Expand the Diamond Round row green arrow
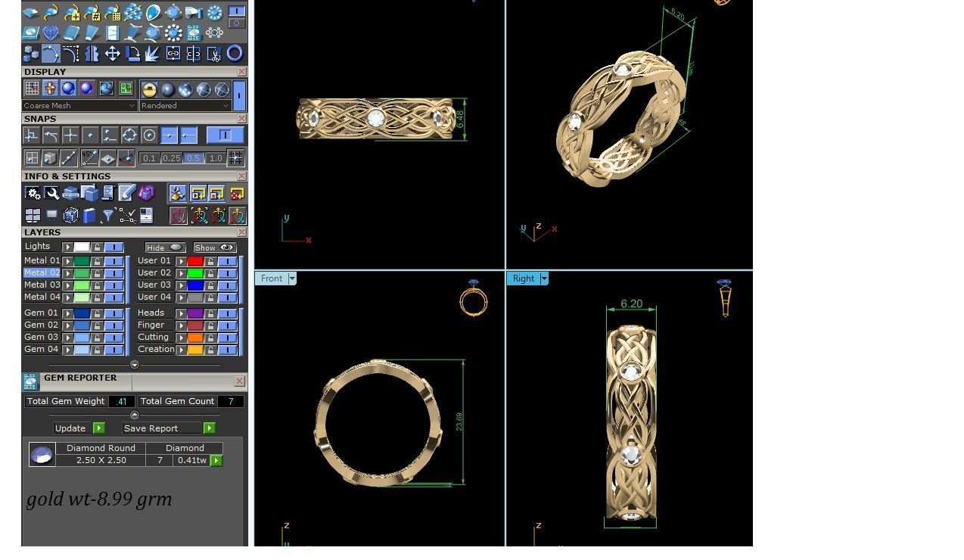This screenshot has width=964, height=560. [x=216, y=460]
